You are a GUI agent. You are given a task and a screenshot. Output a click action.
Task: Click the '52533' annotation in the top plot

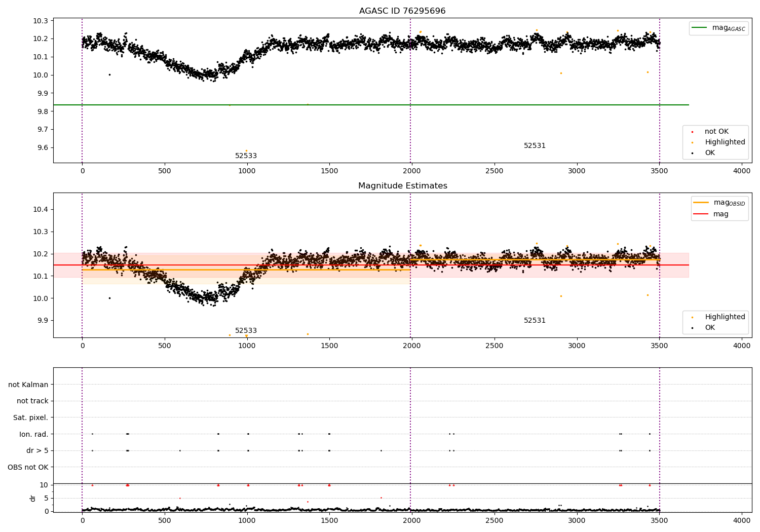tap(246, 156)
